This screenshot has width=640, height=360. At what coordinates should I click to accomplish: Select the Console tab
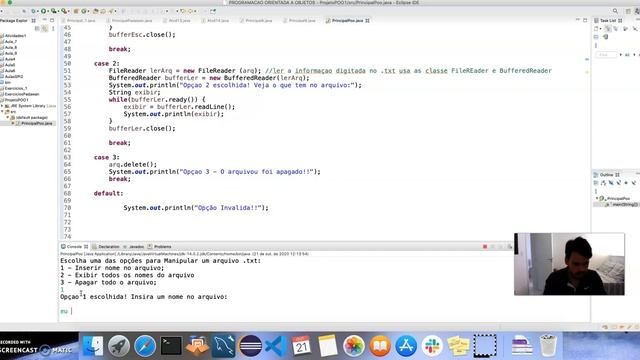tap(74, 247)
